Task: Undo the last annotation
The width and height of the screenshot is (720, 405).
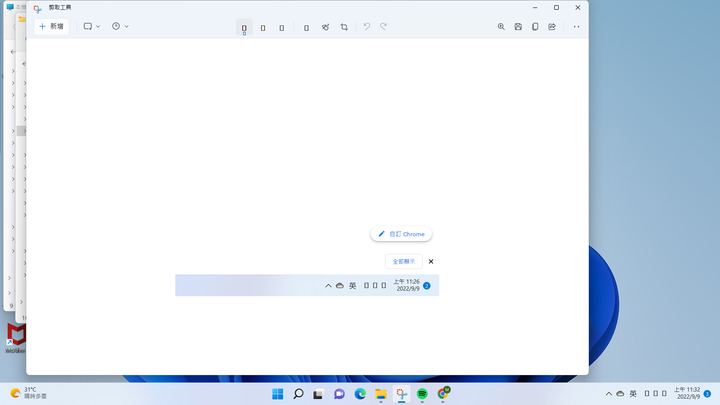Action: [x=366, y=27]
